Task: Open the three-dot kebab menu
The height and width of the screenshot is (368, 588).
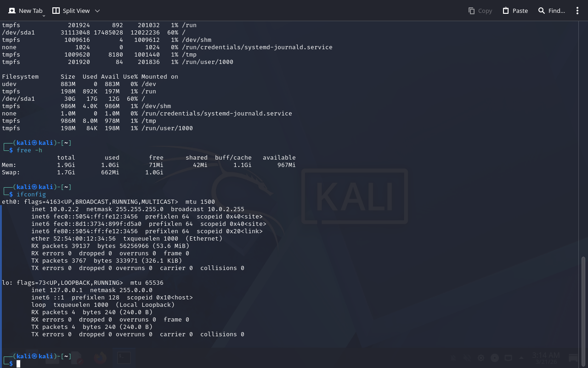Action: pyautogui.click(x=577, y=11)
